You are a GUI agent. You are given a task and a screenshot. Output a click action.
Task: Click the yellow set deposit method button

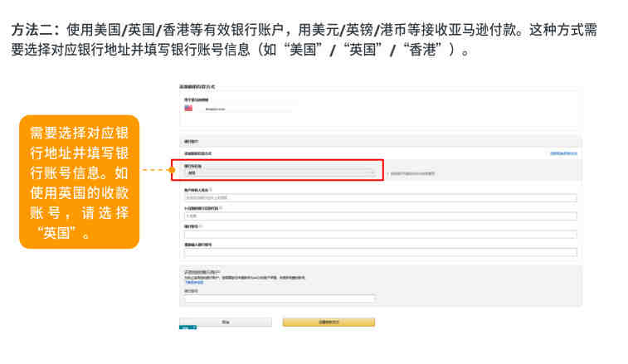click(x=329, y=322)
